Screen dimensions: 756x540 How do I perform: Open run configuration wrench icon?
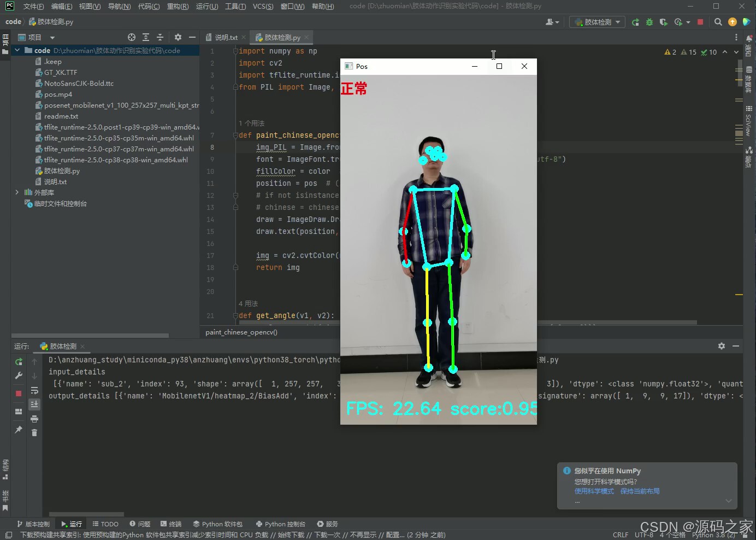pyautogui.click(x=19, y=375)
